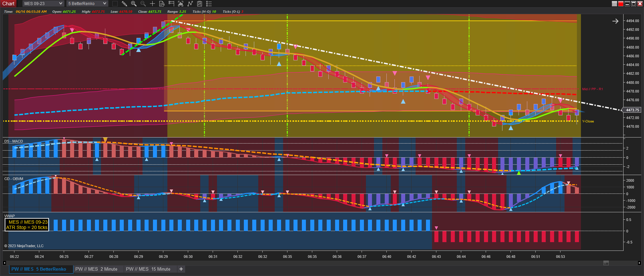
Task: Click the Time: 06/16 06:55:28 AM readout
Action: 25,11
